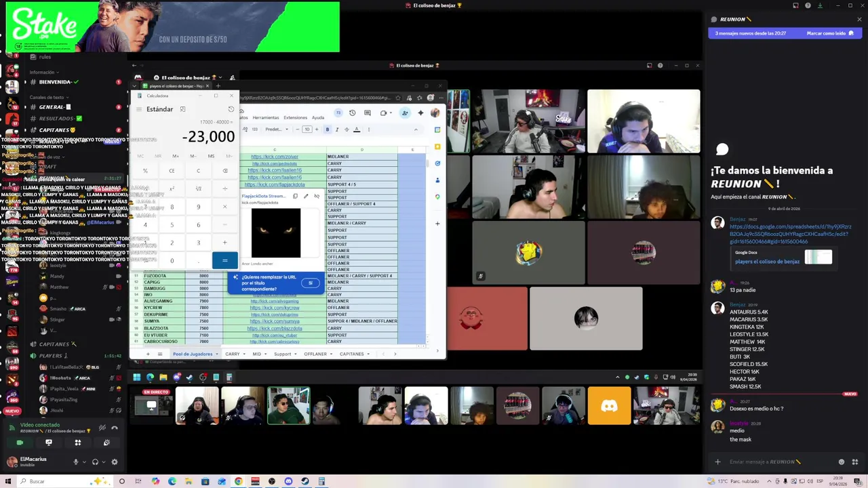
Task: Open the CAPITANES sheet tab dropdown arrow
Action: [x=369, y=354]
